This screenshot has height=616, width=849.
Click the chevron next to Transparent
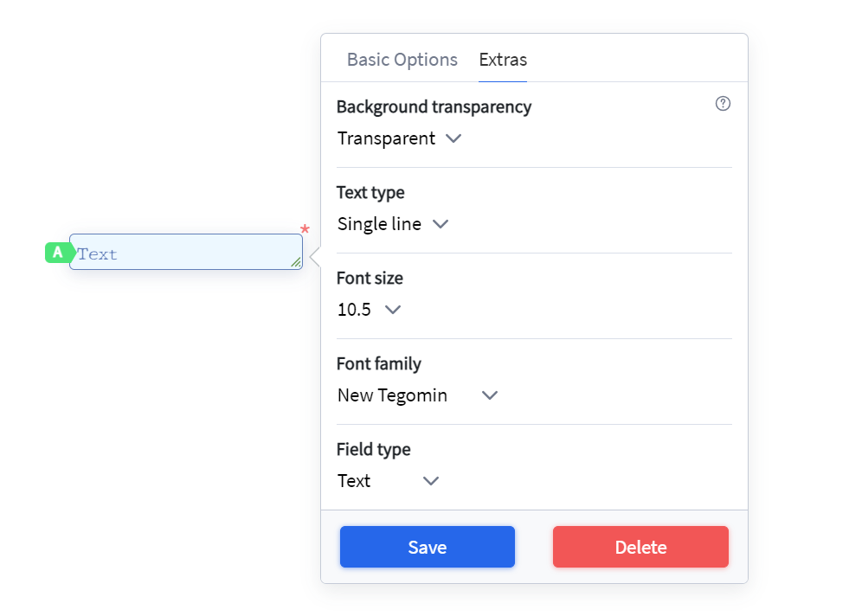(453, 138)
